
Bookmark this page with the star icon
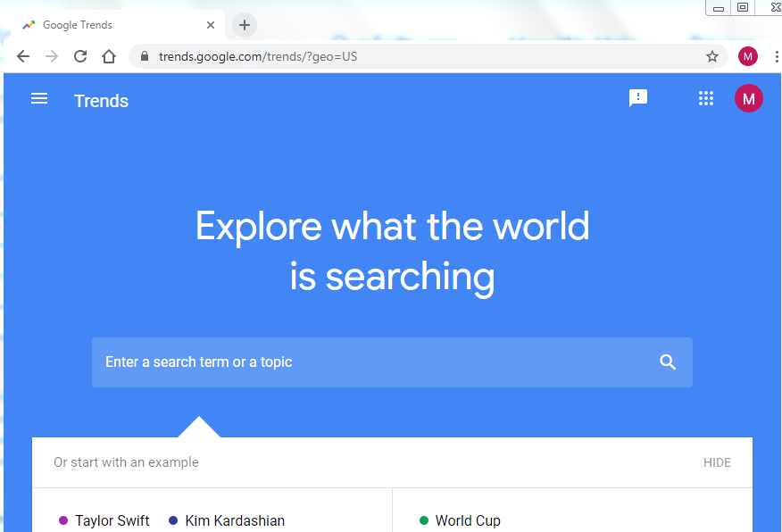point(711,56)
